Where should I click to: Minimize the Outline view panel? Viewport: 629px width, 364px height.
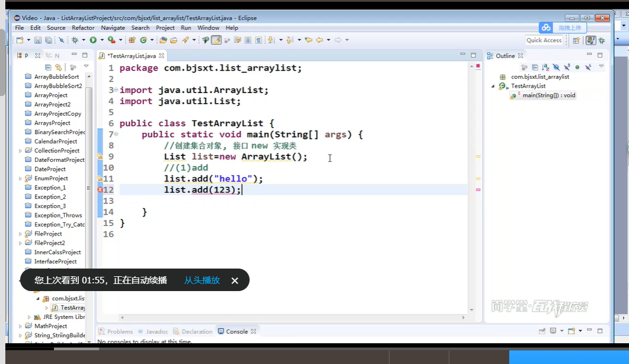[x=589, y=54]
